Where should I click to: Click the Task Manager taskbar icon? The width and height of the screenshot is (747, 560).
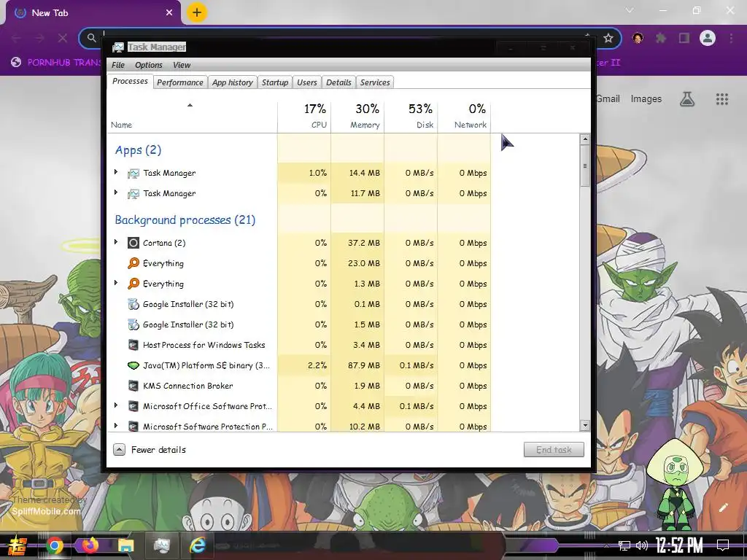pos(161,545)
